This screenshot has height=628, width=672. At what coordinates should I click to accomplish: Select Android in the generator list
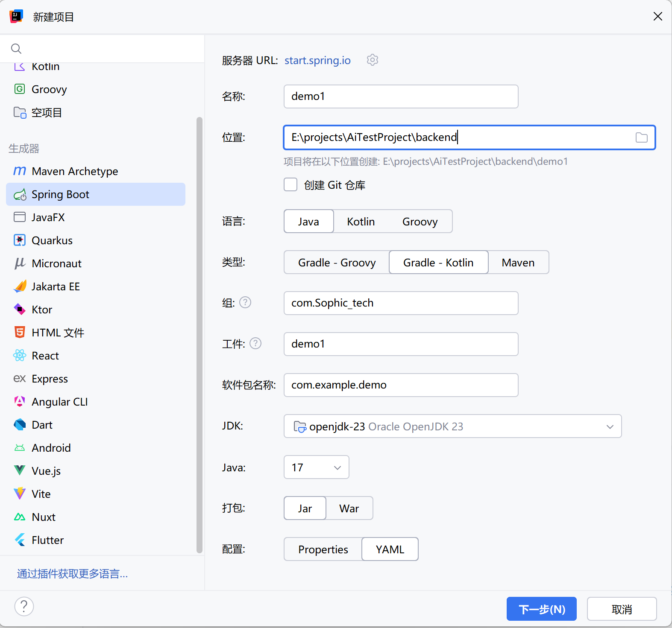pos(96,448)
